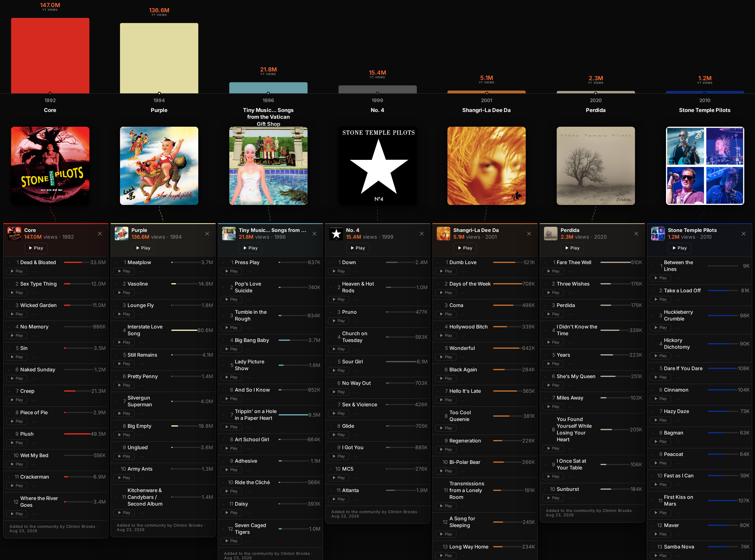Open more options for Dead & Bloated
Image resolution: width=755 pixels, height=560 pixels.
[x=34, y=271]
